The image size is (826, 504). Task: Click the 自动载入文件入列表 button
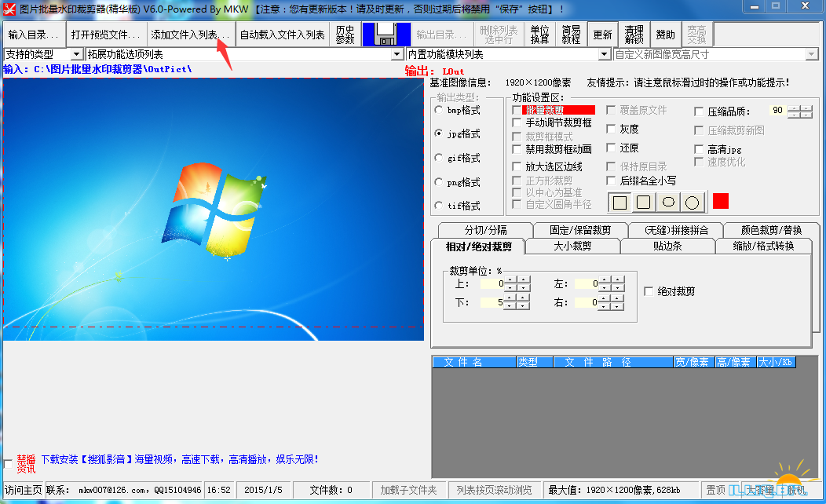point(283,35)
